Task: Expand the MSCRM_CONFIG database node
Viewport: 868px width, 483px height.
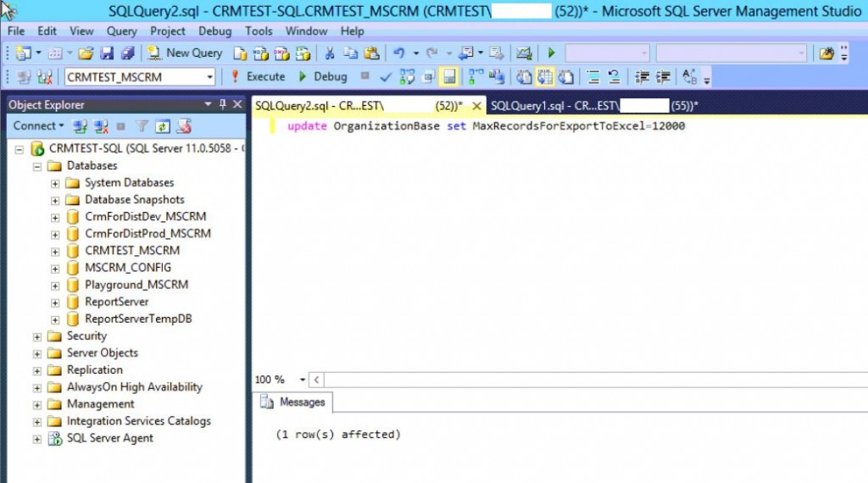Action: [x=55, y=269]
